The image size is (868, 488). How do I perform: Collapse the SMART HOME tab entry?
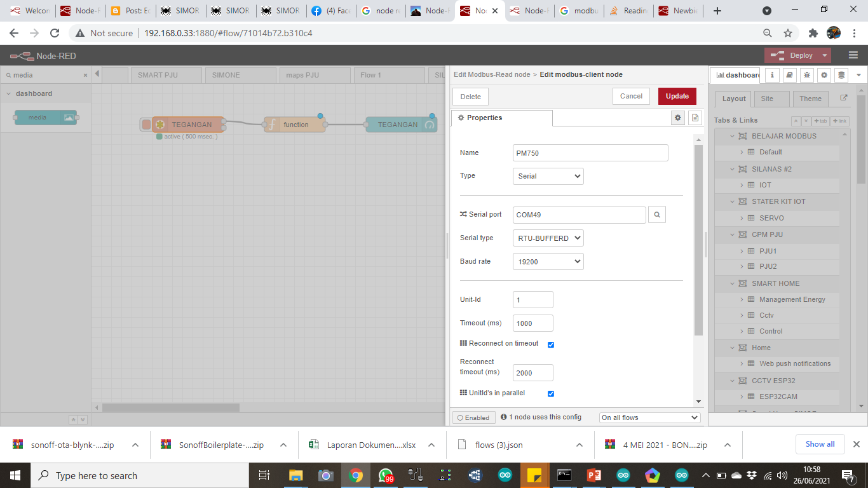click(x=732, y=283)
